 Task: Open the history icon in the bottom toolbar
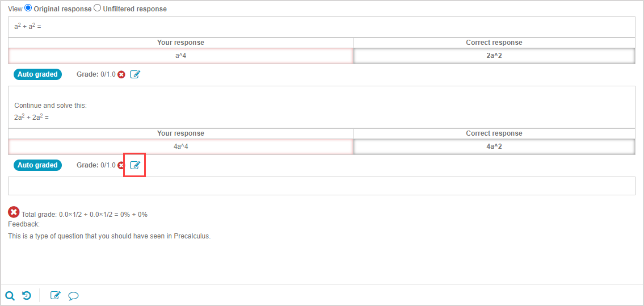(x=27, y=295)
